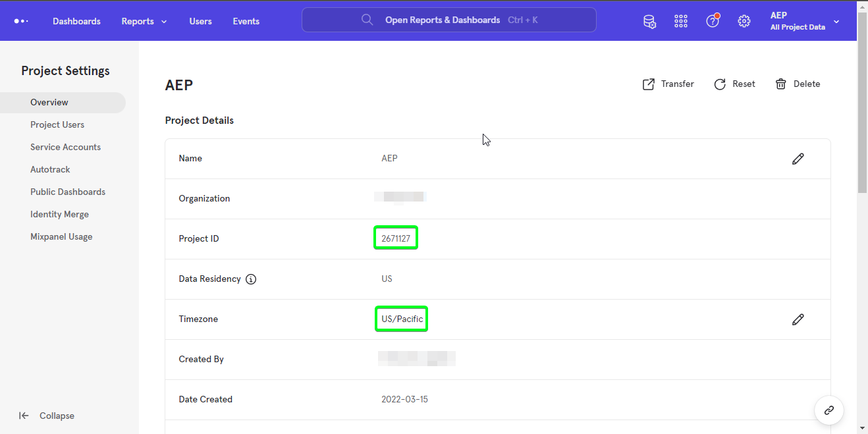Click the Transfer button label

(x=678, y=84)
